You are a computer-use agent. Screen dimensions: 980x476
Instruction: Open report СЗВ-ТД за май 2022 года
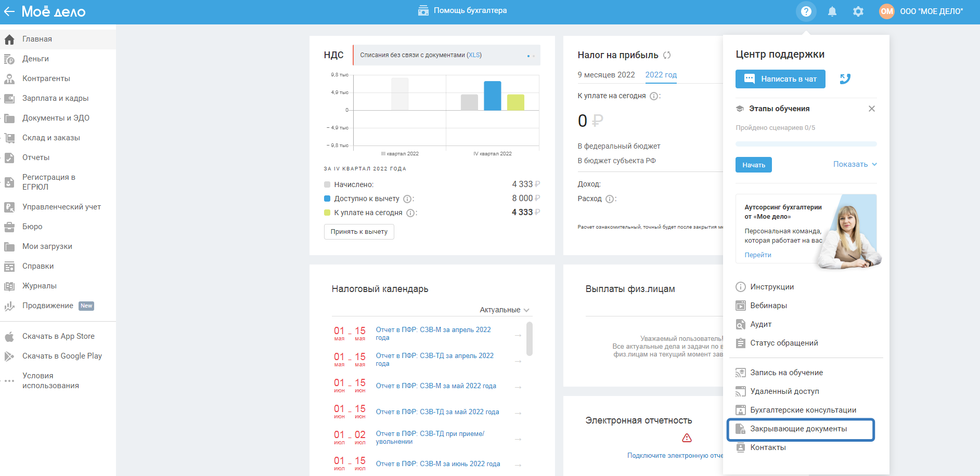[437, 412]
